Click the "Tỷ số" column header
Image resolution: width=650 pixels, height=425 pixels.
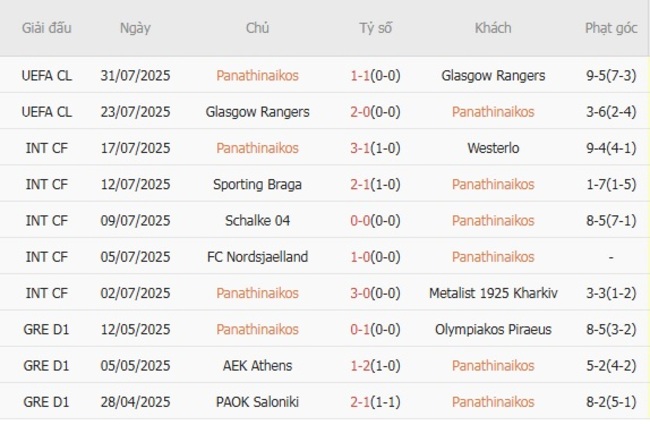(x=376, y=28)
